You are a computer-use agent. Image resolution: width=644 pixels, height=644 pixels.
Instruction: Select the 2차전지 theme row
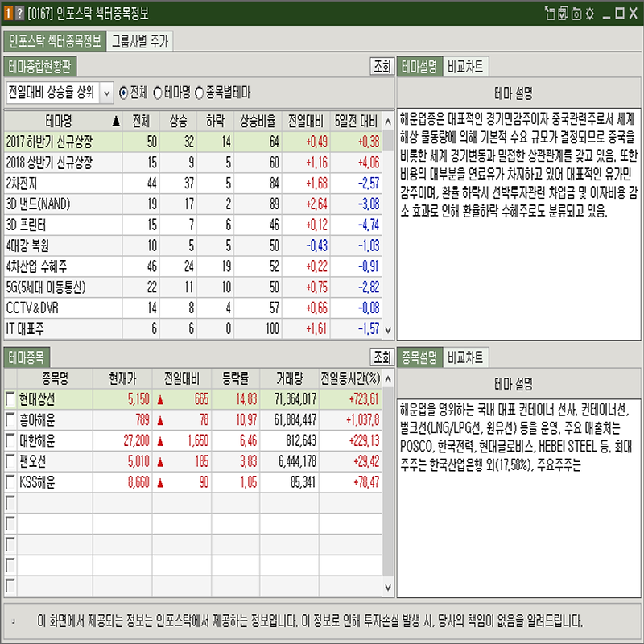click(193, 184)
